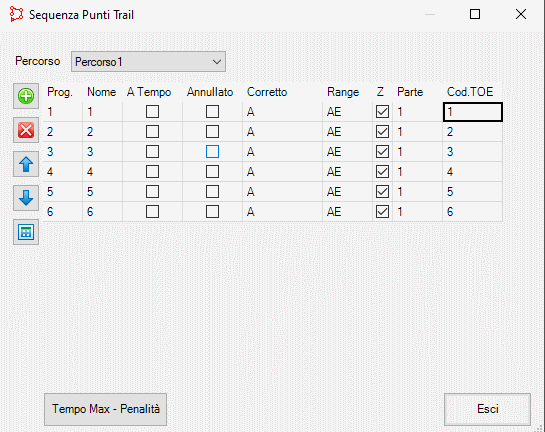545x432 pixels.
Task: Select the Corretto cell A in row 4
Action: click(x=282, y=172)
